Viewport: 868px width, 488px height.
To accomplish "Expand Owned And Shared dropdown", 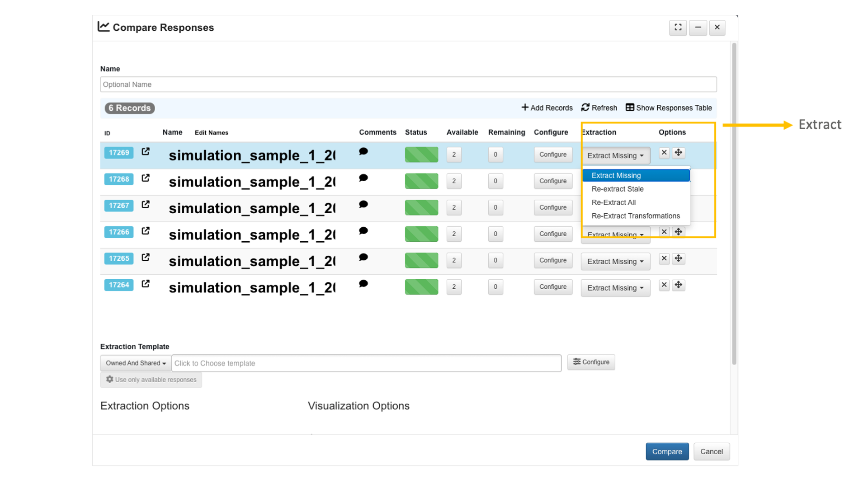I will pos(136,363).
